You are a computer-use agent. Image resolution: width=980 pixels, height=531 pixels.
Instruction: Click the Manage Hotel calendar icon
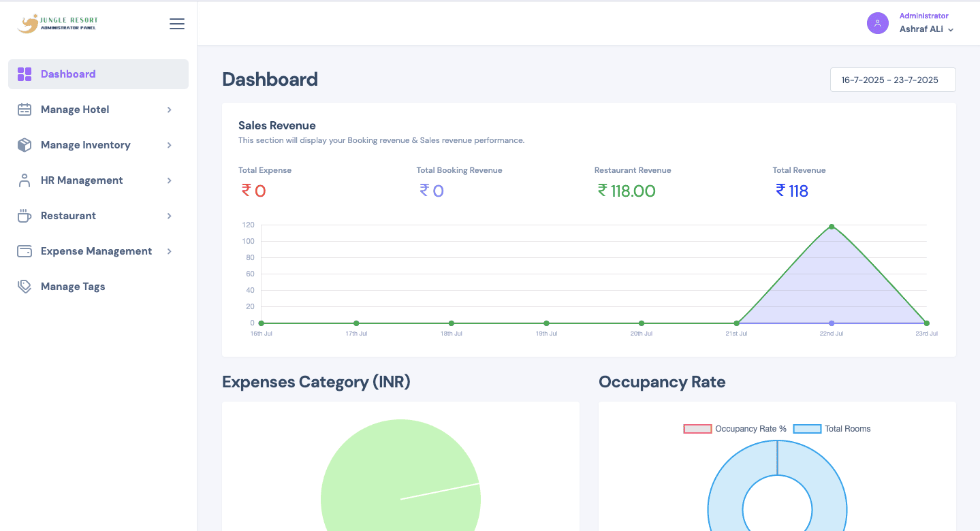click(x=25, y=110)
